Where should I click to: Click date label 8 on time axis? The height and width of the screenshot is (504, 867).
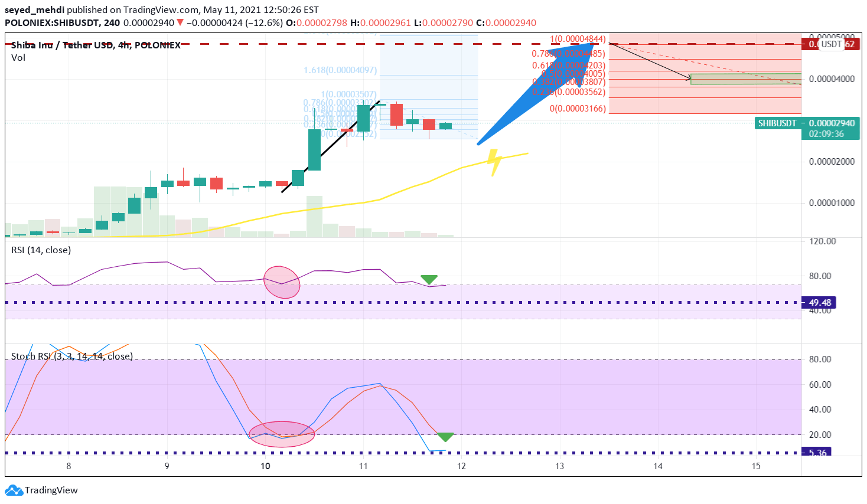69,466
